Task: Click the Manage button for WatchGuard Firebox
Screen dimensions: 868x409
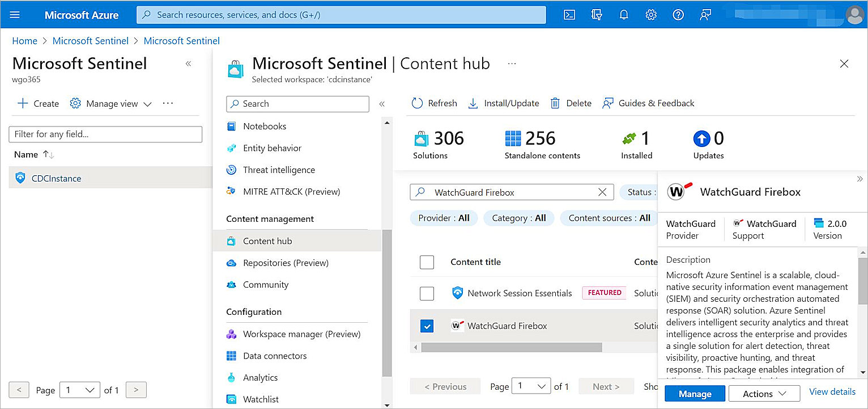Action: [695, 393]
